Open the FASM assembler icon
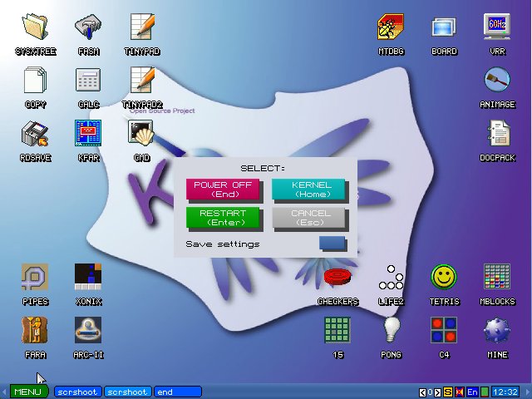This screenshot has height=399, width=532. [87, 27]
